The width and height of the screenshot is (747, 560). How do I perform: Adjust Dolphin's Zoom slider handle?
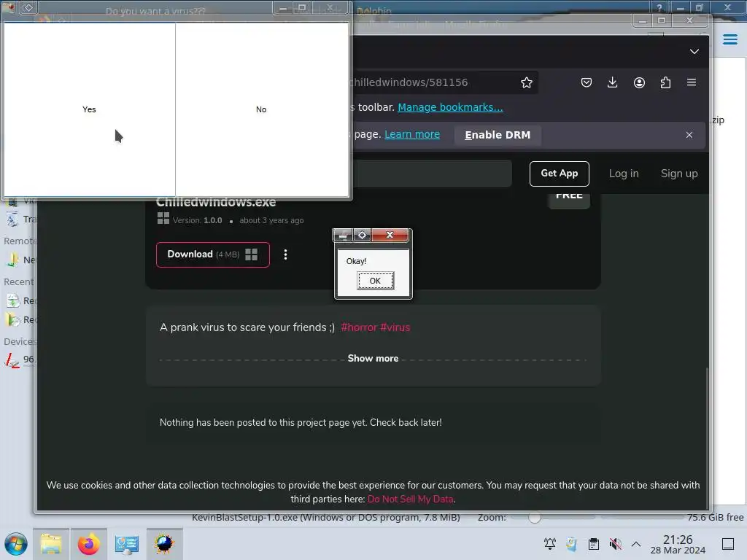(x=534, y=517)
